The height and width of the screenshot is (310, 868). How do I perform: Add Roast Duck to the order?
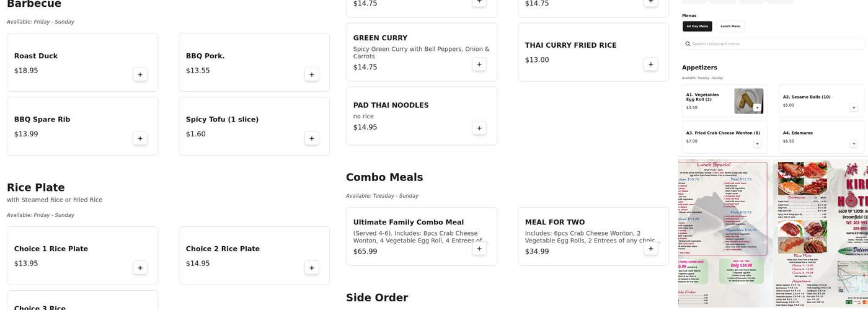tap(140, 74)
